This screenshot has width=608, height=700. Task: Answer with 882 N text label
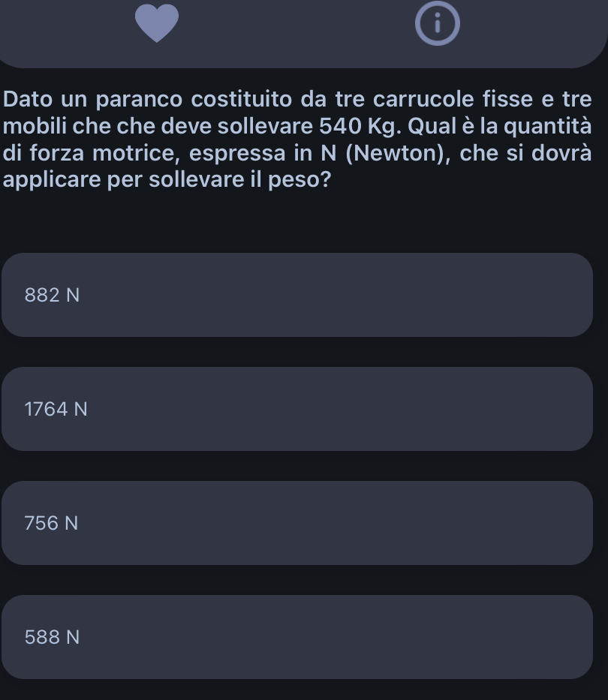pos(52,295)
